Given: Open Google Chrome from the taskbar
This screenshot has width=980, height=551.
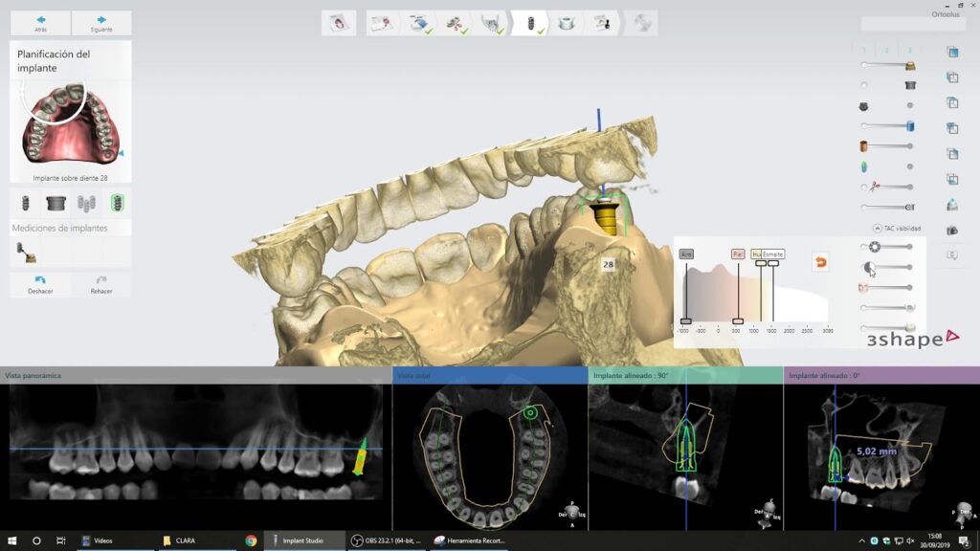Looking at the screenshot, I should point(251,541).
